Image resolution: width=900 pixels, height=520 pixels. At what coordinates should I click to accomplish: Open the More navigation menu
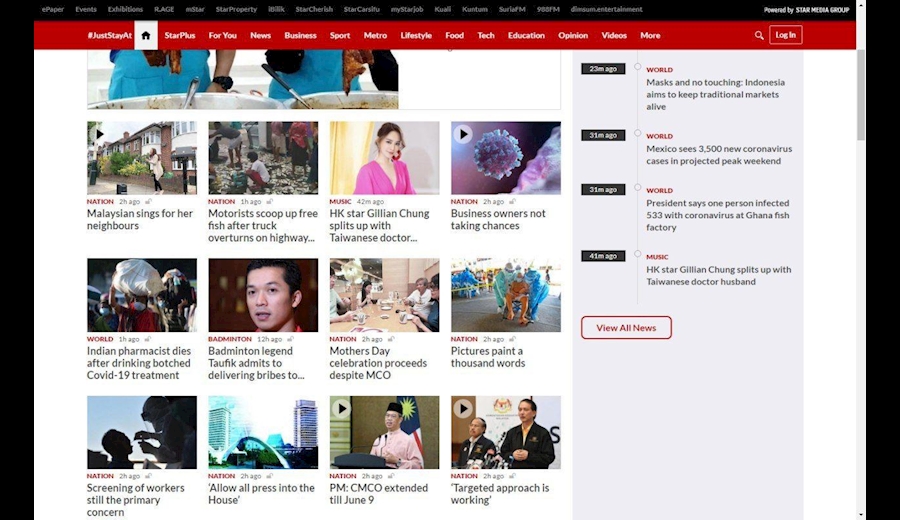[x=650, y=35]
